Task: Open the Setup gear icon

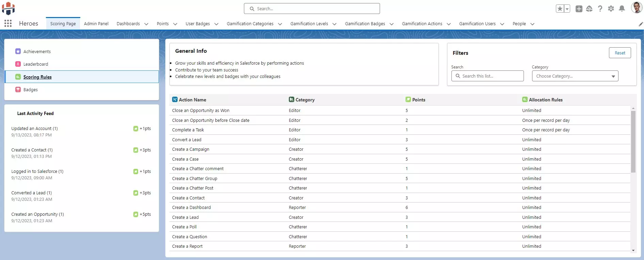Action: 611,9
